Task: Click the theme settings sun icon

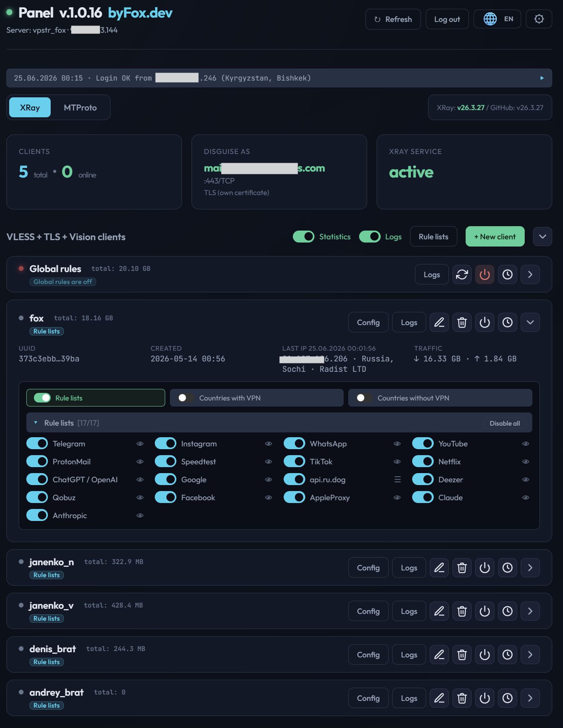Action: pos(539,19)
